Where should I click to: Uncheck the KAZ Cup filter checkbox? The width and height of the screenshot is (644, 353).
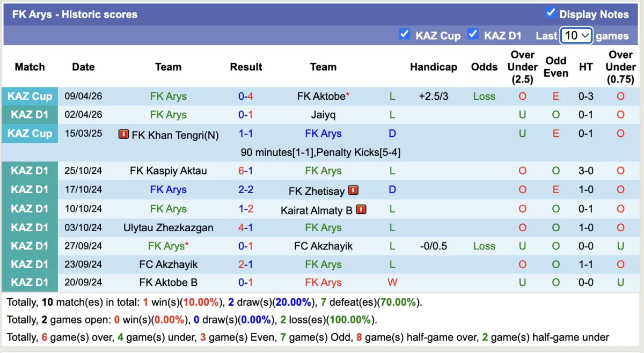point(405,34)
